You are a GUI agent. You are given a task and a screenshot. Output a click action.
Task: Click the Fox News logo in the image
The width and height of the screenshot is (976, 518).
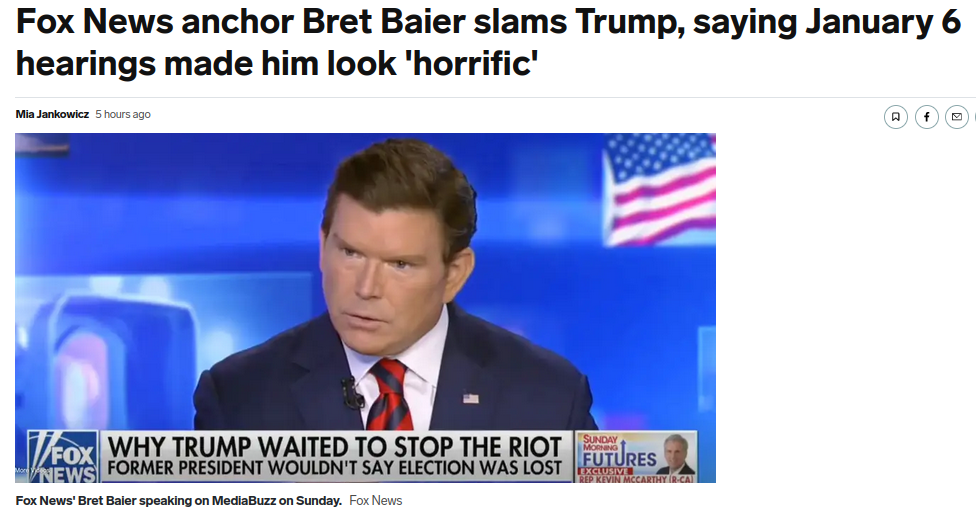point(63,457)
